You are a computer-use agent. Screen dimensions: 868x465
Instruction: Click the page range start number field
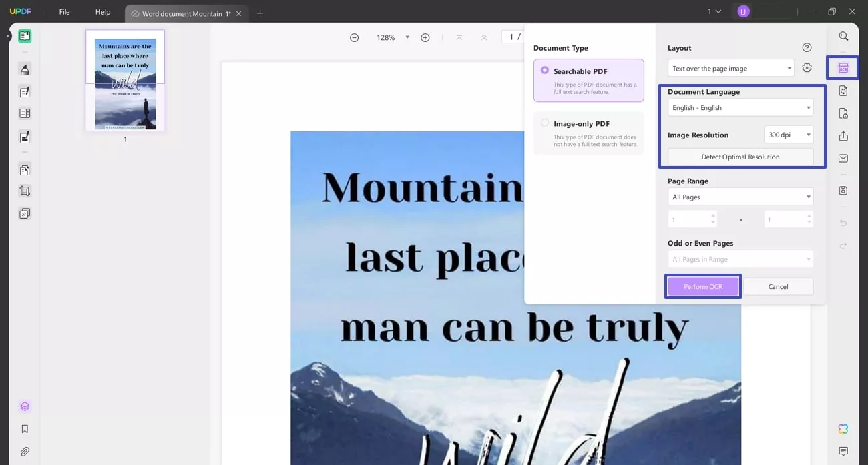pyautogui.click(x=692, y=219)
